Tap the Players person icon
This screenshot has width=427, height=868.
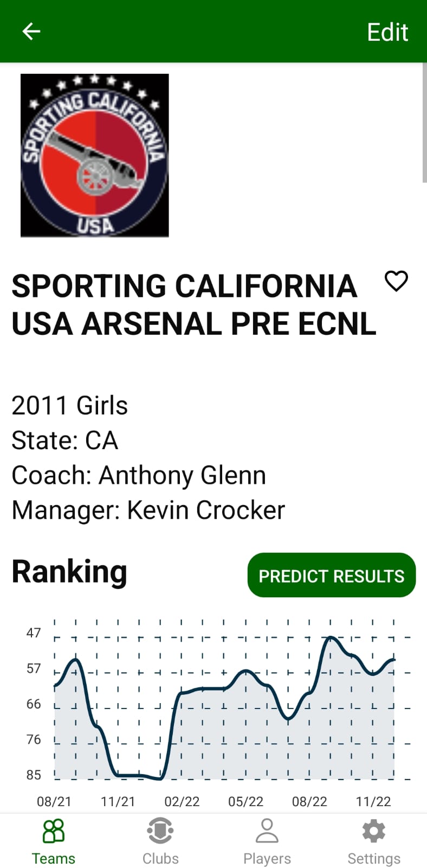[267, 831]
